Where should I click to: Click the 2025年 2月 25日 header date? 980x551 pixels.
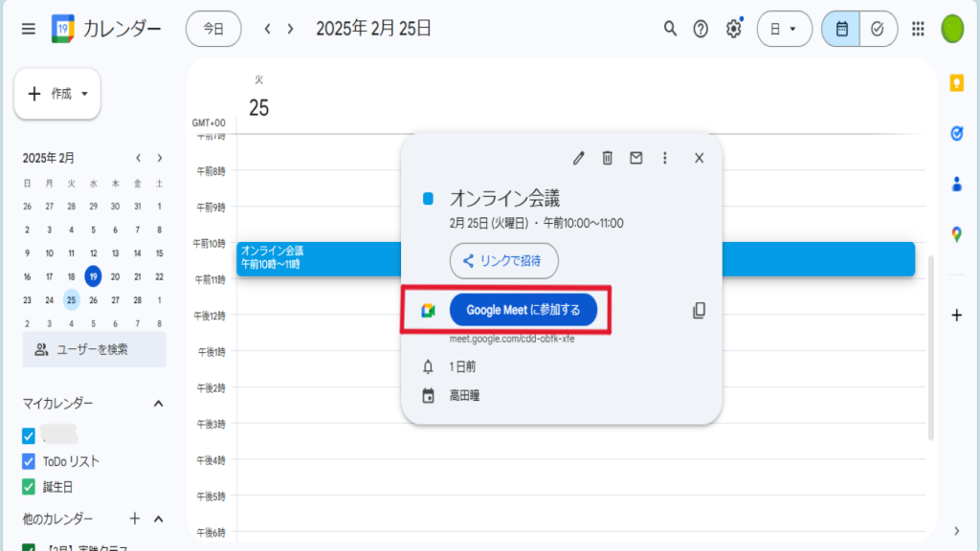pyautogui.click(x=374, y=29)
